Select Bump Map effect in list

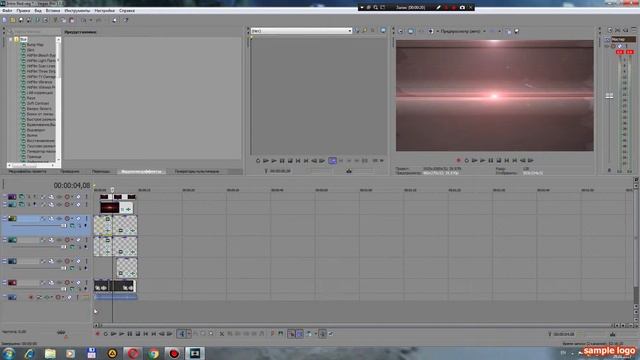coord(35,44)
